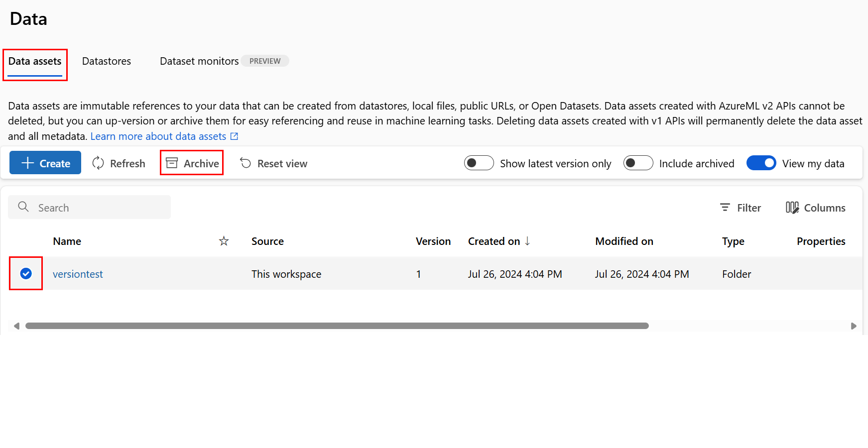Enable Show latest version only

pos(479,163)
